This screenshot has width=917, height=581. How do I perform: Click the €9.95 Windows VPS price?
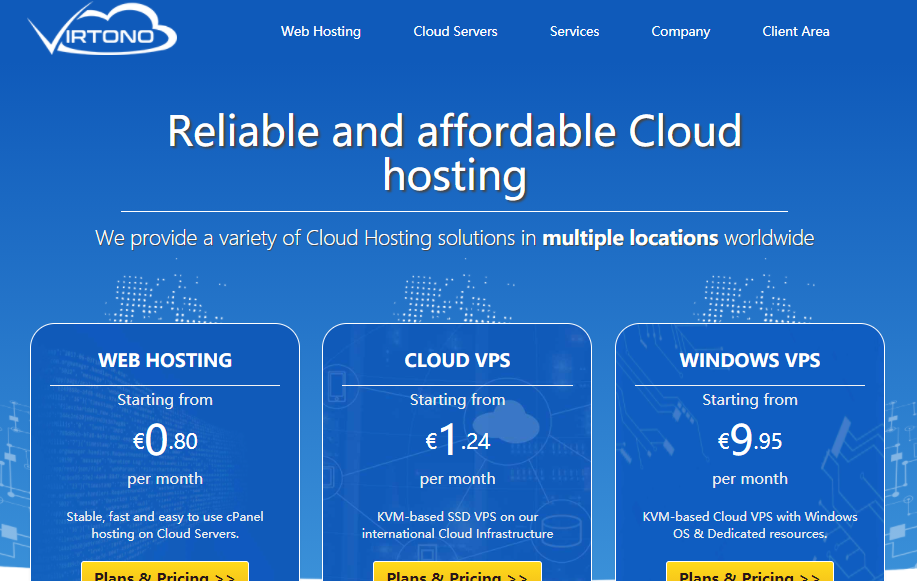(x=750, y=440)
